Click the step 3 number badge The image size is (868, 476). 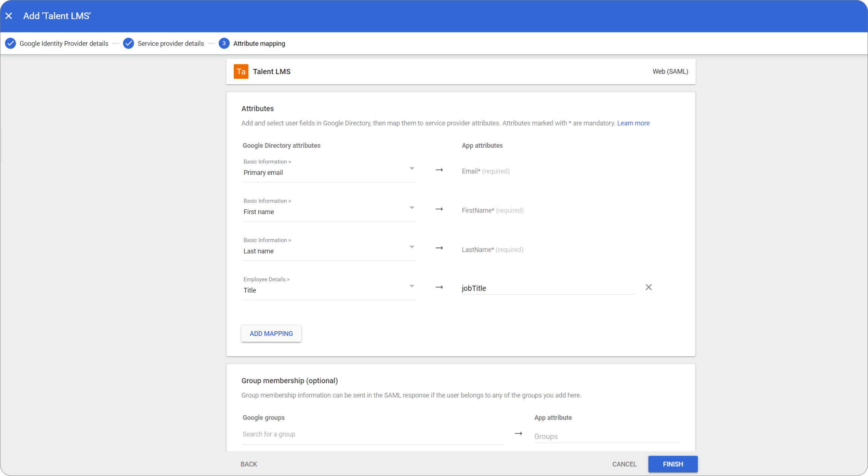coord(224,43)
